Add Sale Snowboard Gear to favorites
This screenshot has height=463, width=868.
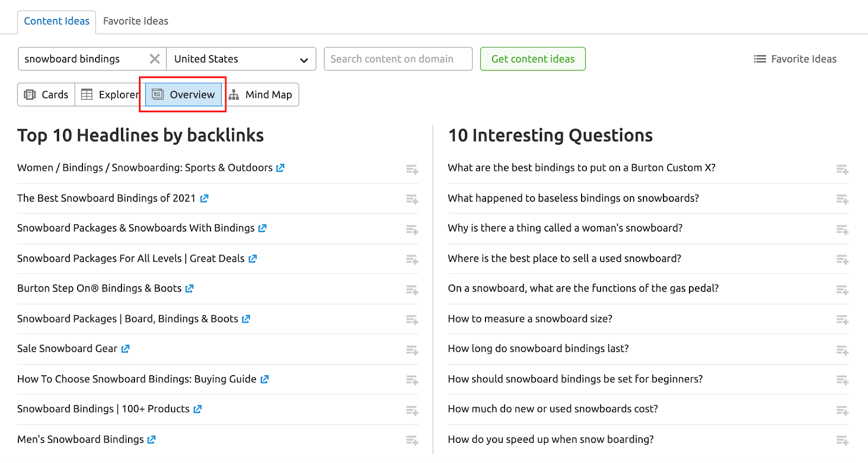pos(412,350)
